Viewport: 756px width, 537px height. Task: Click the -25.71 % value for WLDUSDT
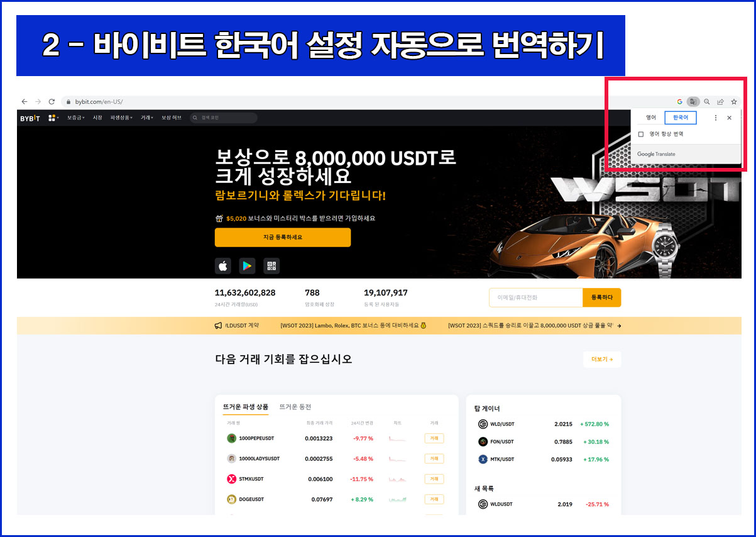coord(597,504)
